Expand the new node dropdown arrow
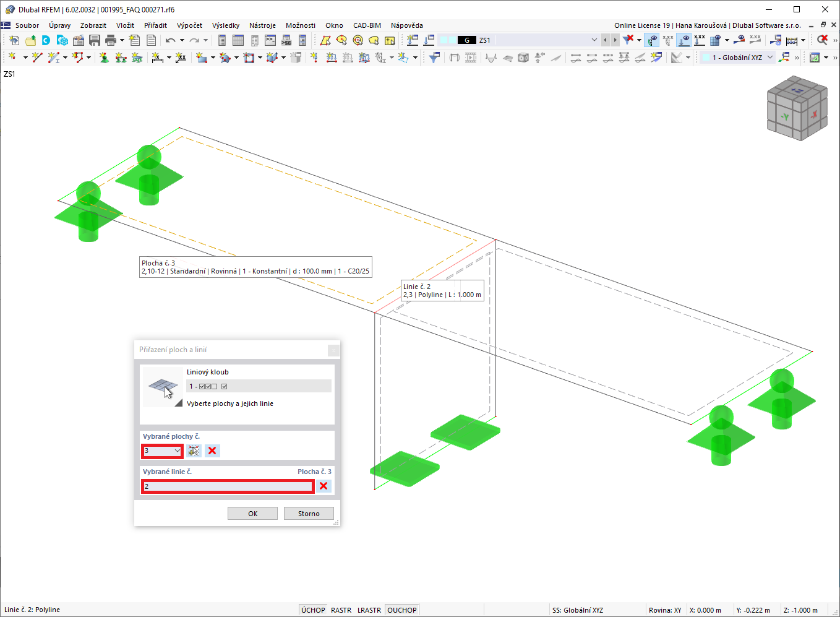This screenshot has width=840, height=617. 25,58
